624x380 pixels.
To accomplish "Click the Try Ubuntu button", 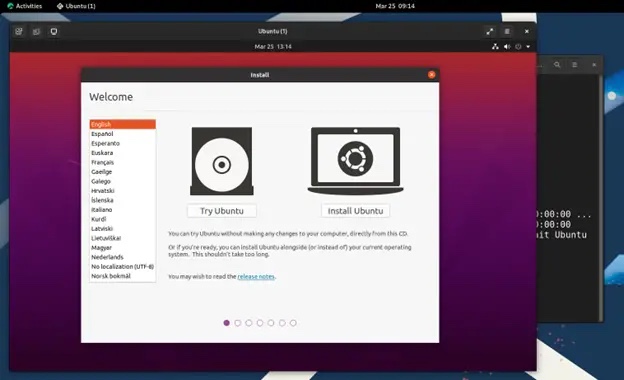I will [x=222, y=211].
